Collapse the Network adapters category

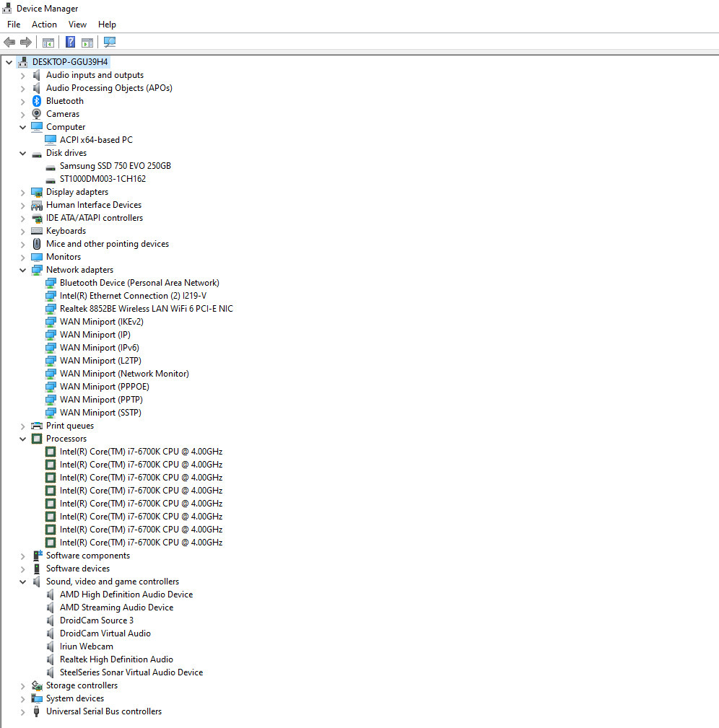tap(23, 271)
